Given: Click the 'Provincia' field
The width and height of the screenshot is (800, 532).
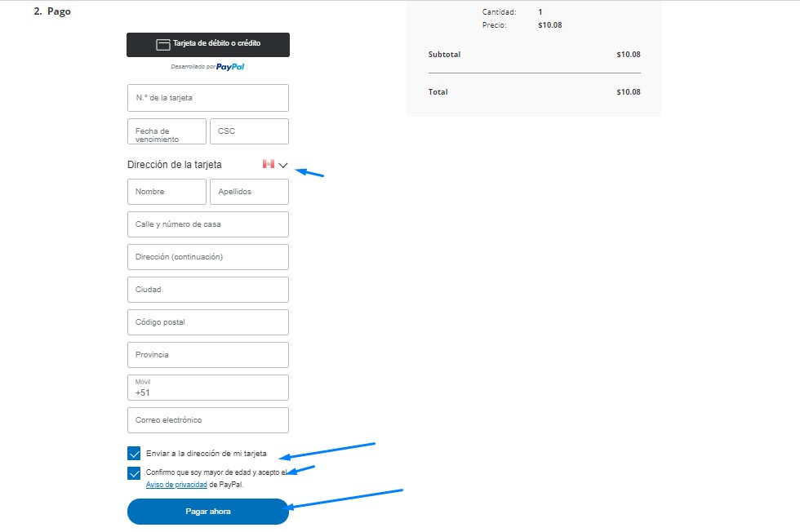Looking at the screenshot, I should pos(207,355).
